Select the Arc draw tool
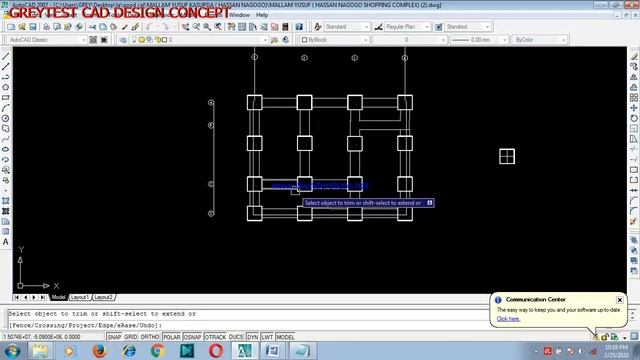This screenshot has width=640, height=360. [6, 108]
